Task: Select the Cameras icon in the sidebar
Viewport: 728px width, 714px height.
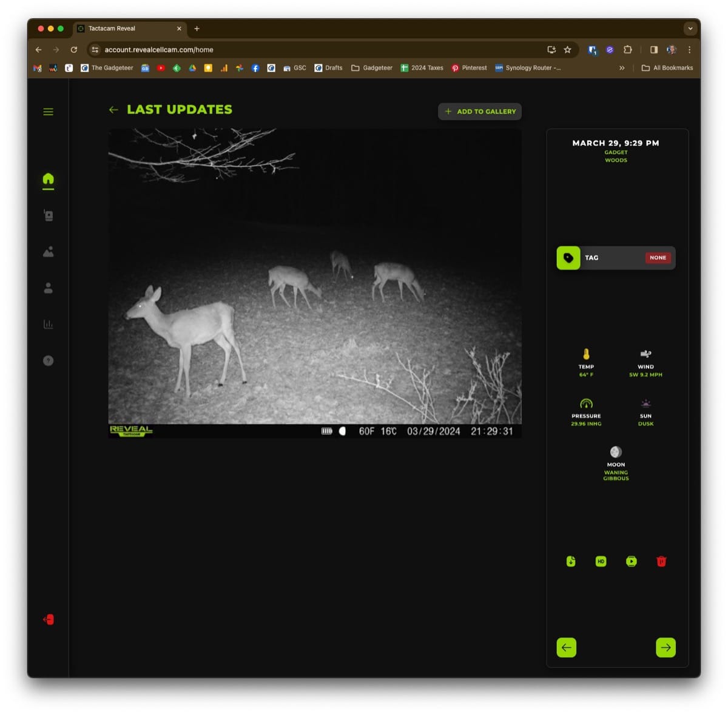Action: [x=49, y=215]
